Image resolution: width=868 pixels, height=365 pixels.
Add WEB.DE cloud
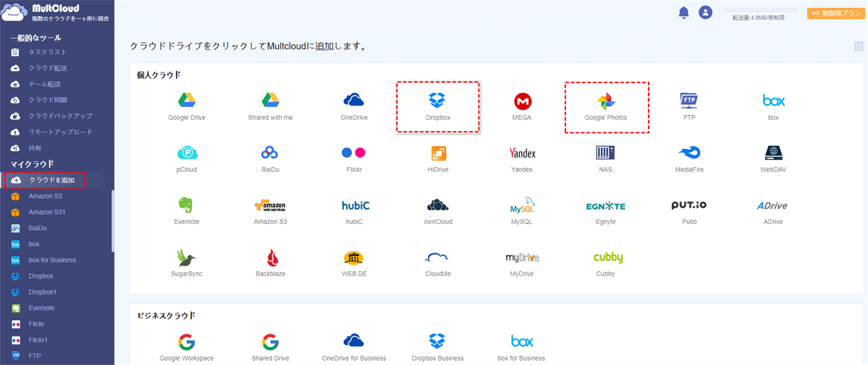354,263
